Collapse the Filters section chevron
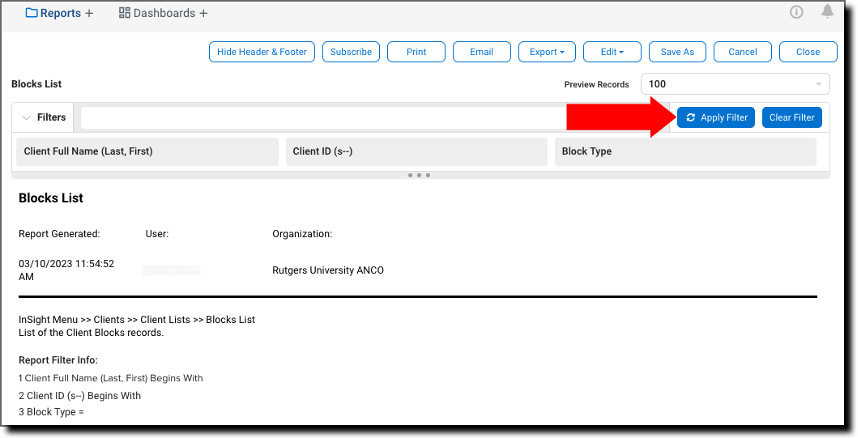This screenshot has width=858, height=438. point(26,118)
